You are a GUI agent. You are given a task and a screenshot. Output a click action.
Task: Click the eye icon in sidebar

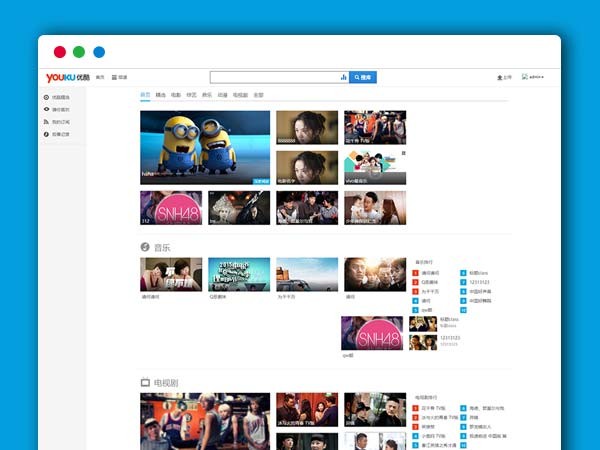pyautogui.click(x=46, y=109)
